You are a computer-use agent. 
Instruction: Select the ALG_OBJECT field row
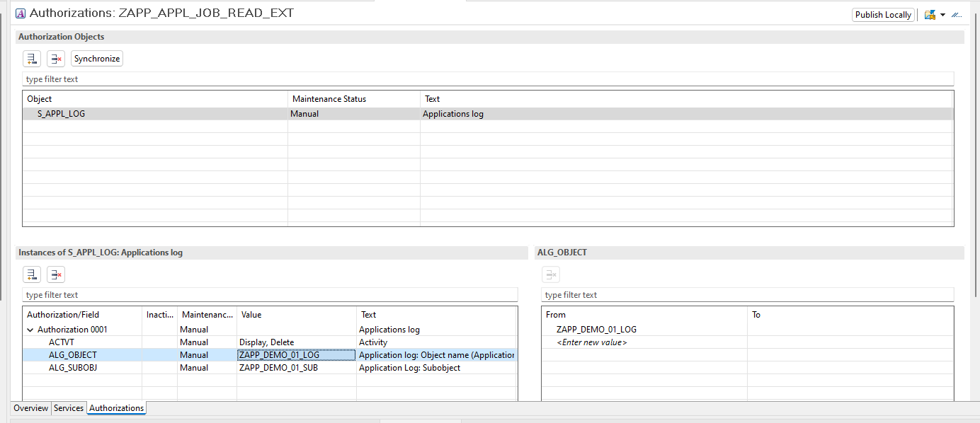coord(270,355)
